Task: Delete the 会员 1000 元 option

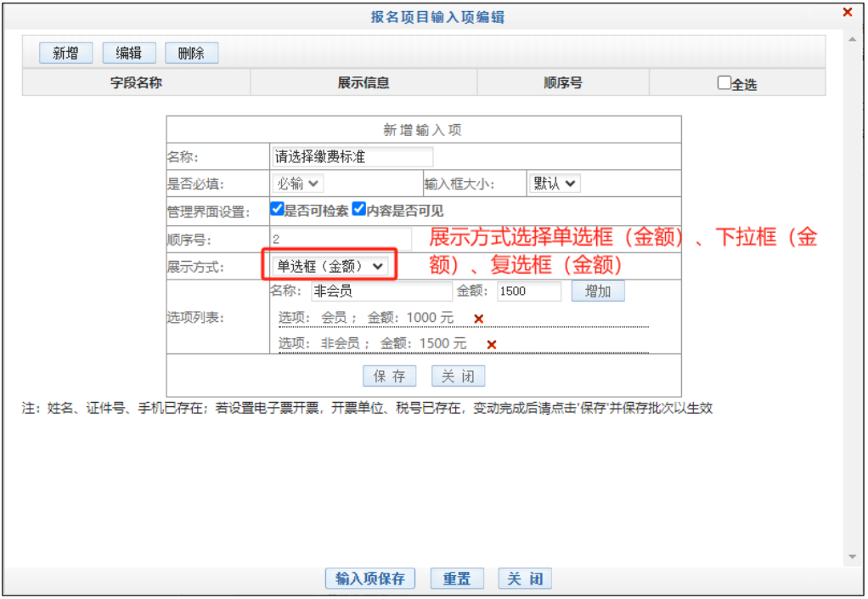Action: tap(478, 319)
